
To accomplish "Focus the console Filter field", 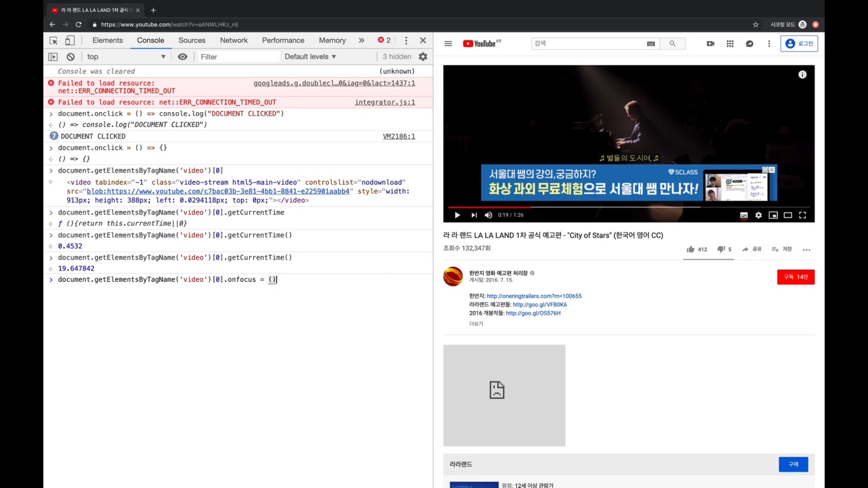I will coord(239,57).
